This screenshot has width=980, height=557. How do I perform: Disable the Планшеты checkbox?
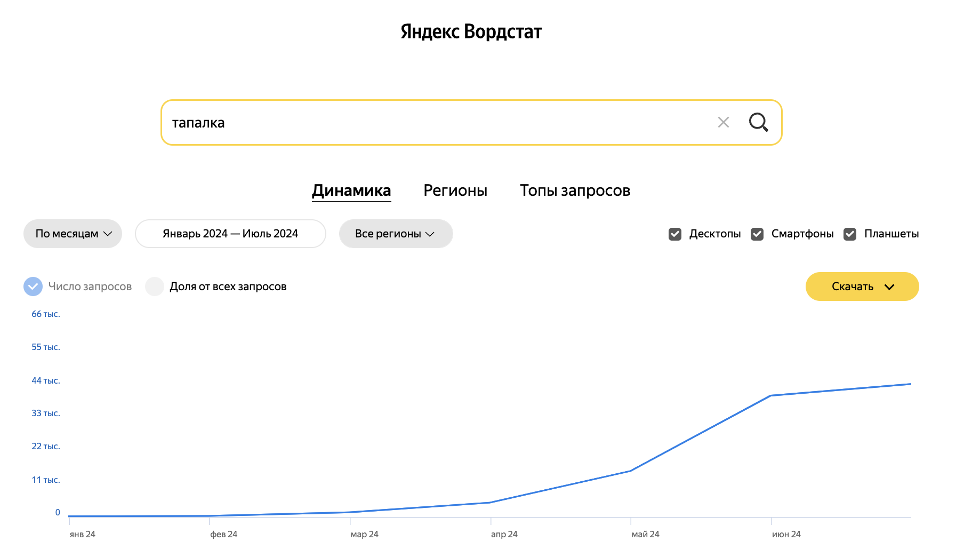pyautogui.click(x=850, y=234)
